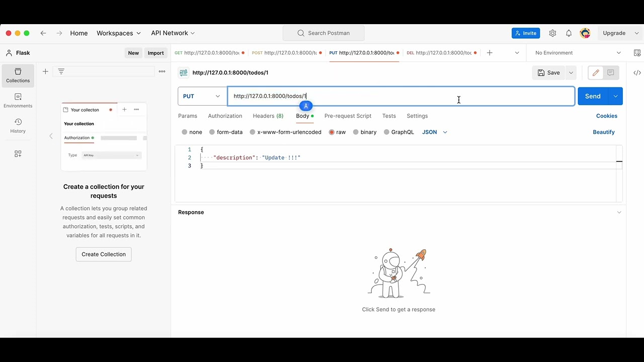Open the Collections sidebar panel
This screenshot has height=362, width=644.
coord(18,75)
